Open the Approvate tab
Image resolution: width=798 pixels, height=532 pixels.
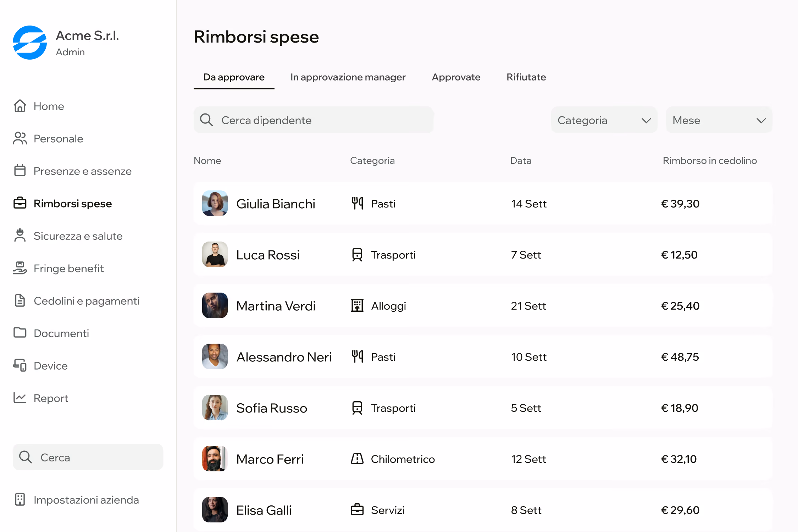tap(456, 77)
